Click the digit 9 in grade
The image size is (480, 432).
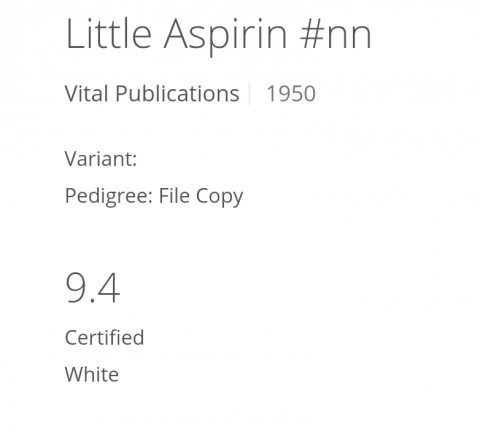(77, 288)
